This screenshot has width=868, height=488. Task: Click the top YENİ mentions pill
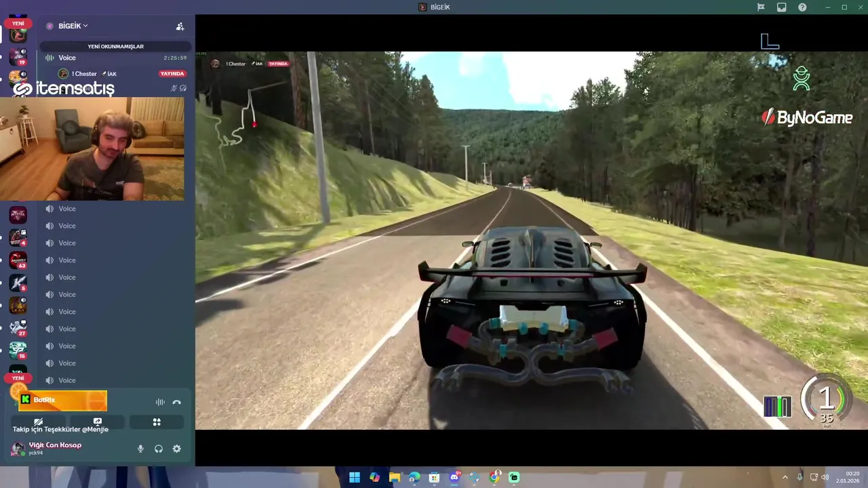(x=18, y=23)
